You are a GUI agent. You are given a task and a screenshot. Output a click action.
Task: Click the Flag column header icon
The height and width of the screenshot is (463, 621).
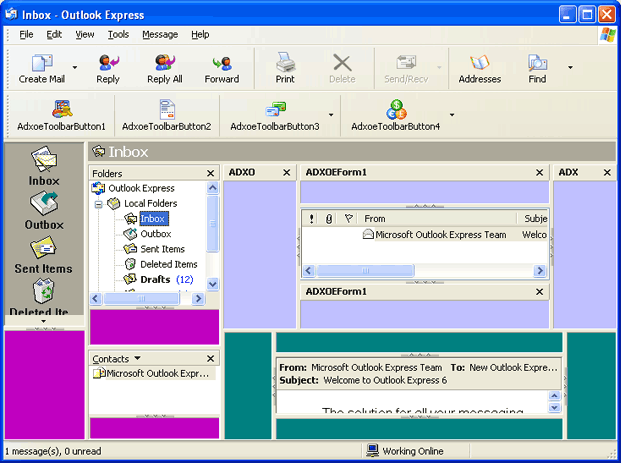[349, 218]
